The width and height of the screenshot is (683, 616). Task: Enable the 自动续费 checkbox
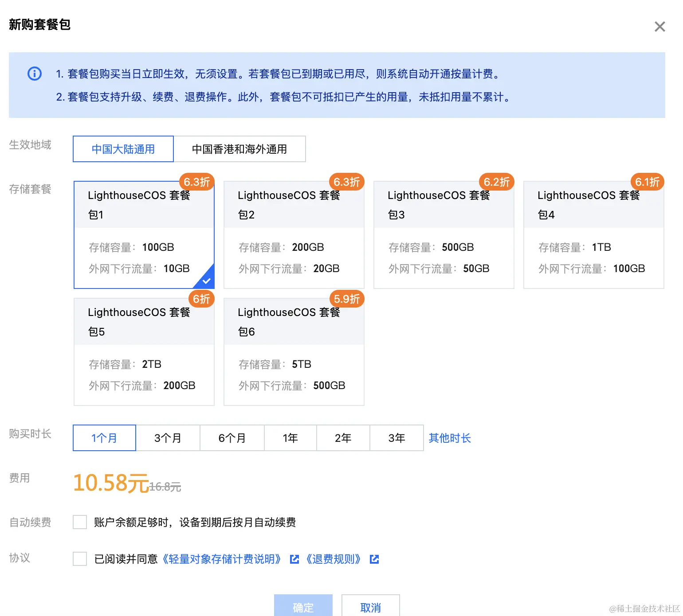coord(80,522)
